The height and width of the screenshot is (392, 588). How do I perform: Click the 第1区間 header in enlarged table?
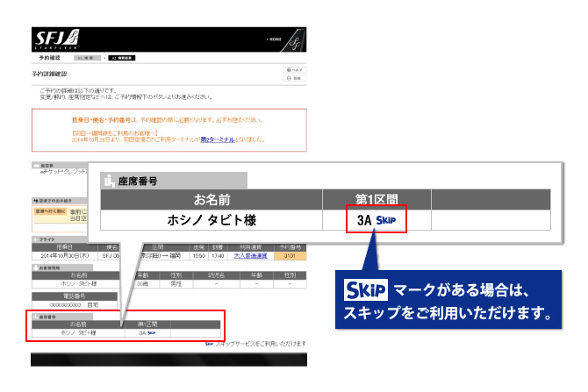[376, 198]
